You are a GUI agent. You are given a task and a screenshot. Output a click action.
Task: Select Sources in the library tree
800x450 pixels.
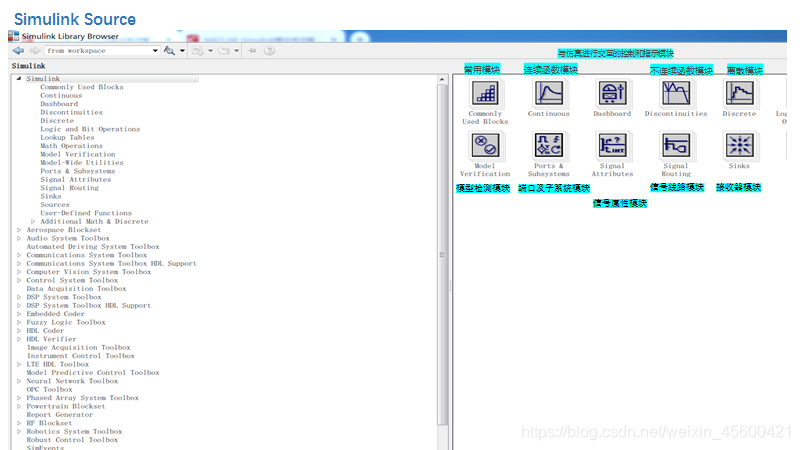[55, 205]
